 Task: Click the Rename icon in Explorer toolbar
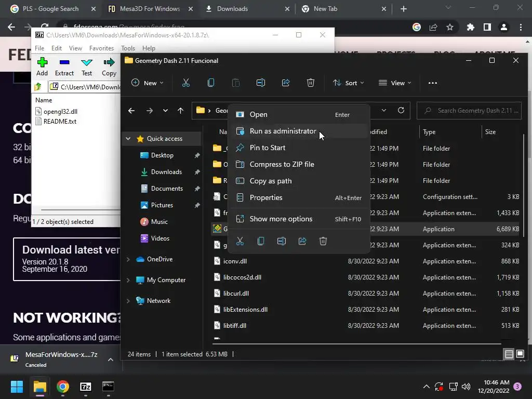tap(261, 83)
